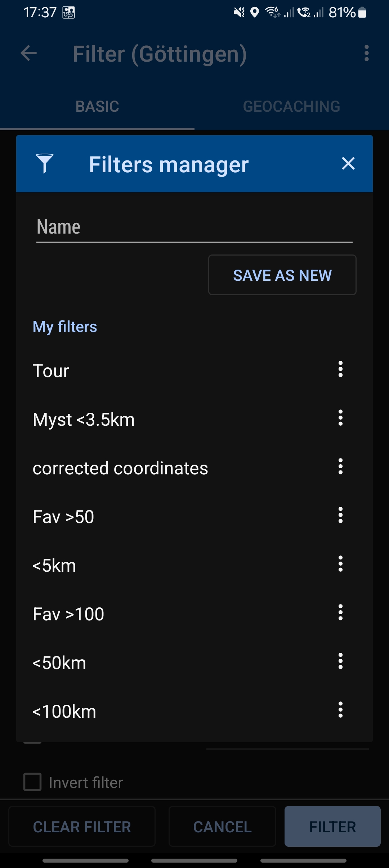Open options menu for <100km filter

(x=340, y=710)
